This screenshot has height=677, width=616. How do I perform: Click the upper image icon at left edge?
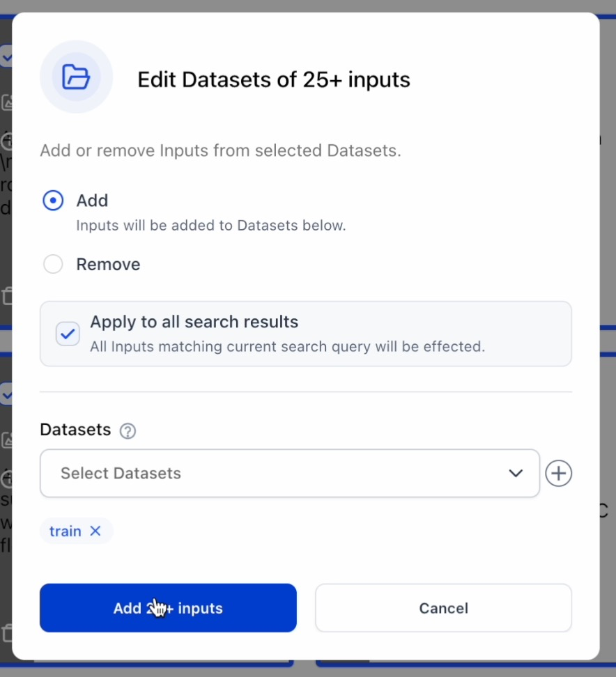tap(7, 102)
